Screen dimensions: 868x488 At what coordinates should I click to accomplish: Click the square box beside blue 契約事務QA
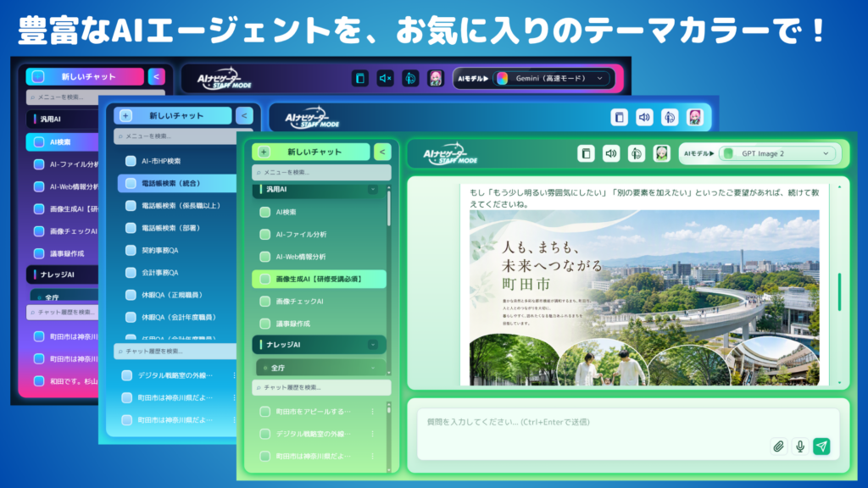click(131, 250)
